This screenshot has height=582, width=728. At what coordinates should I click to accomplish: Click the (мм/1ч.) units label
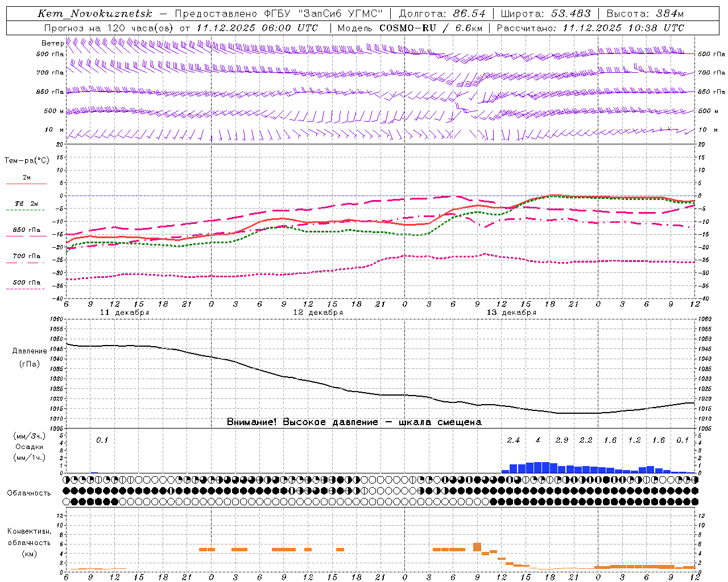[30, 458]
